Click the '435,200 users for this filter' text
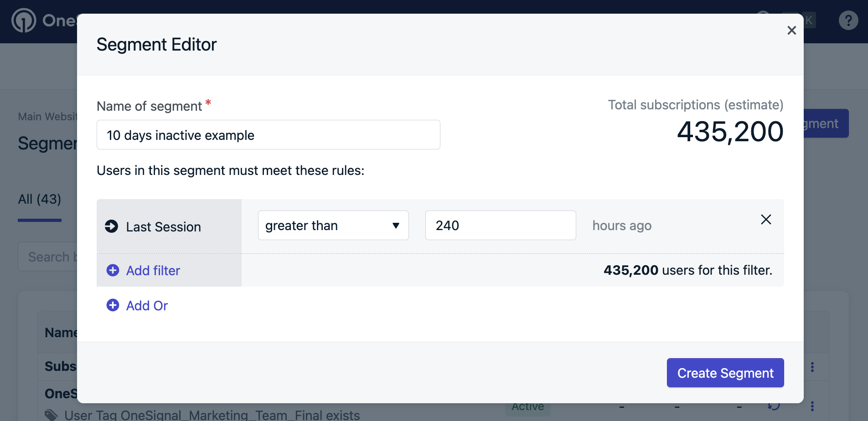 688,270
